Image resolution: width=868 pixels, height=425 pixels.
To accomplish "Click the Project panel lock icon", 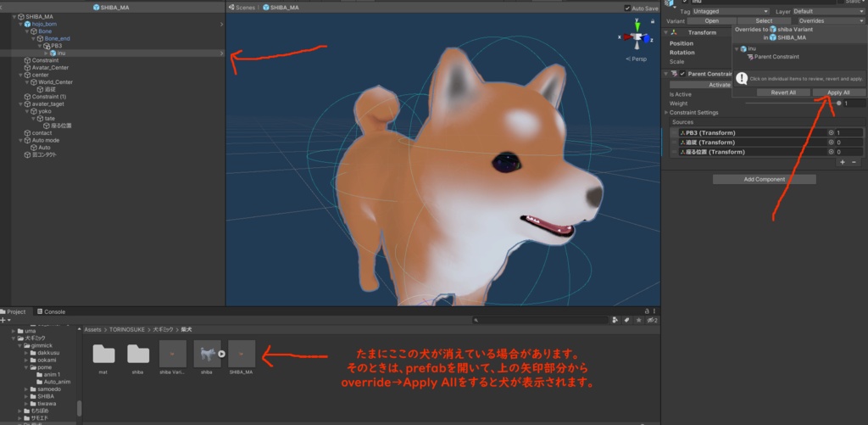I will pos(647,311).
